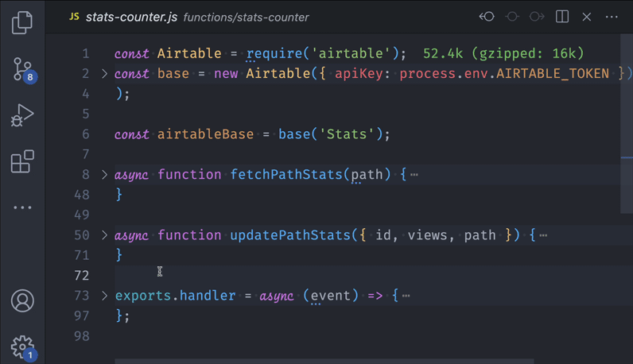Screen dimensions: 633x364
Task: Expand the updatePathStats function fold
Action: [x=104, y=235]
